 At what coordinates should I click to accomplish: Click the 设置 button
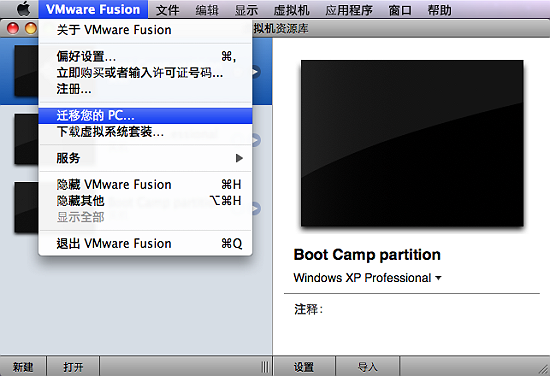pyautogui.click(x=304, y=367)
